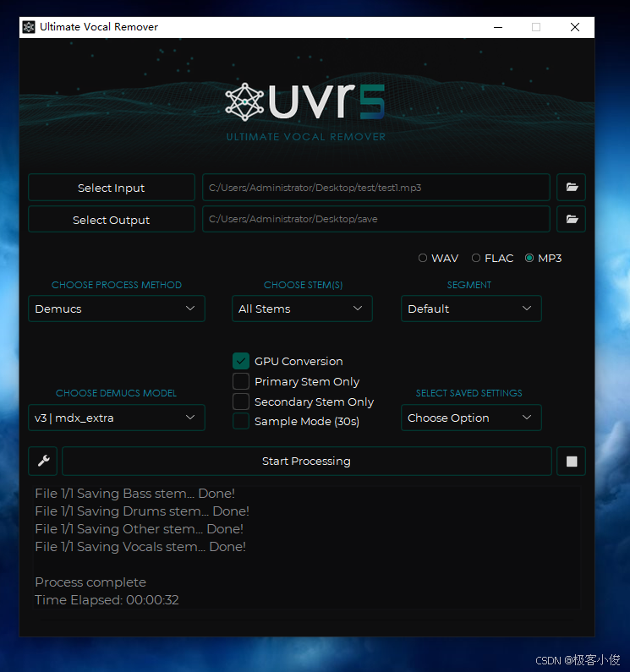Viewport: 630px width, 672px height.
Task: Click the UVR5 logo banner
Action: (x=305, y=112)
